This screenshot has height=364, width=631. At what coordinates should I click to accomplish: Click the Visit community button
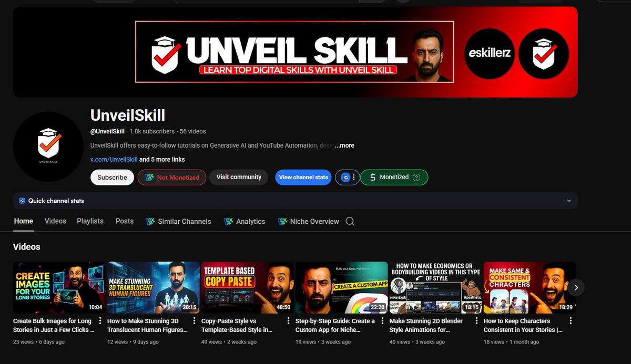point(239,178)
